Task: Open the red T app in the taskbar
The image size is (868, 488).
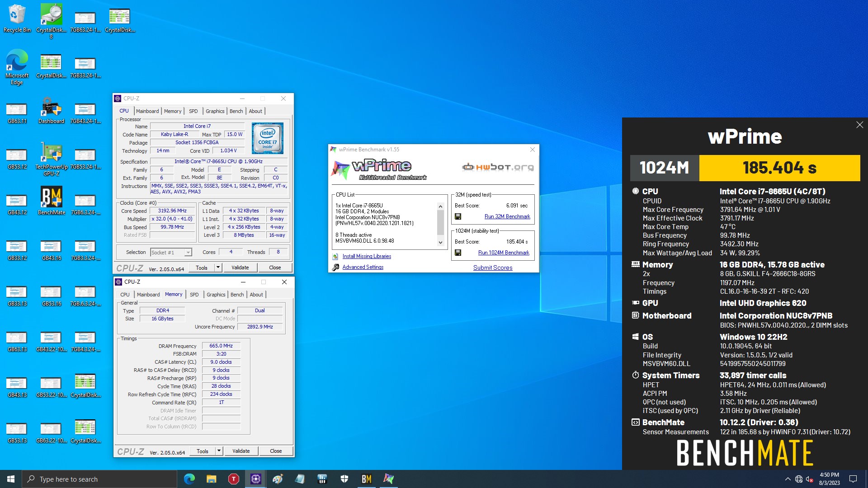Action: (233, 479)
